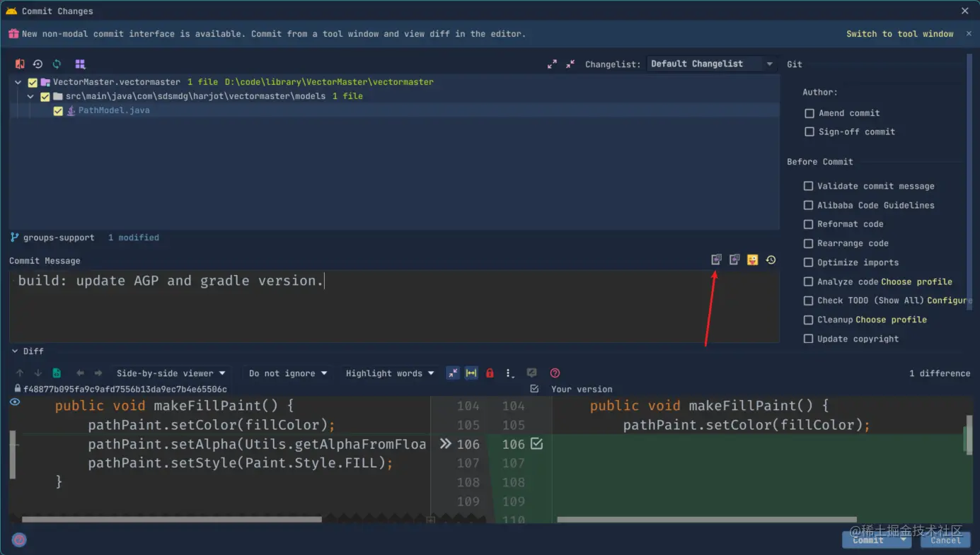Open diff settings three-dots icon
This screenshot has height=555, width=980.
pos(509,373)
